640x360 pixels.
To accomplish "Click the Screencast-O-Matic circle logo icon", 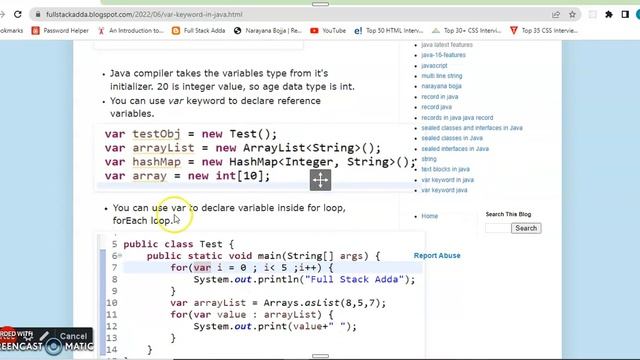I will click(53, 347).
